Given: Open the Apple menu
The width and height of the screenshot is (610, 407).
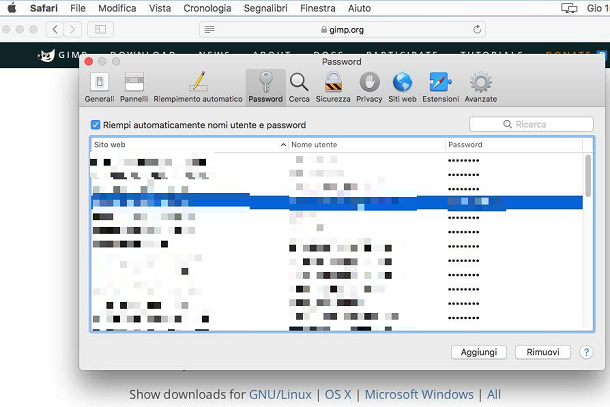Looking at the screenshot, I should click(12, 8).
